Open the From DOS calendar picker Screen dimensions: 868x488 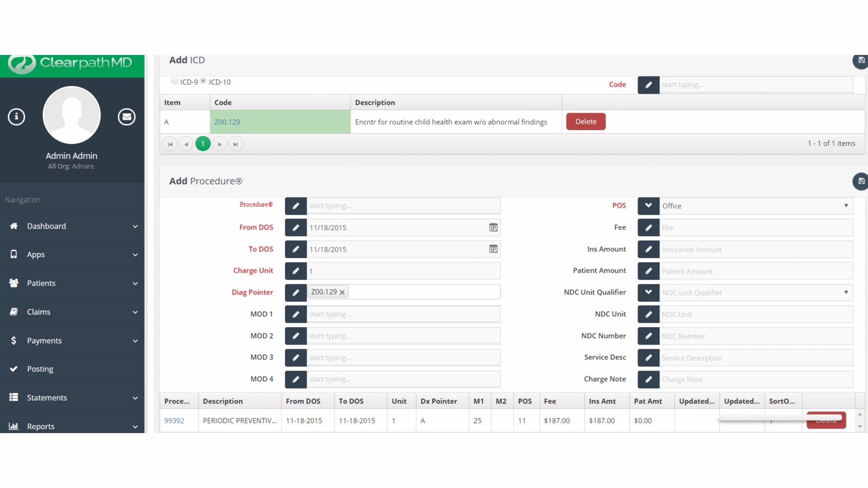click(493, 227)
